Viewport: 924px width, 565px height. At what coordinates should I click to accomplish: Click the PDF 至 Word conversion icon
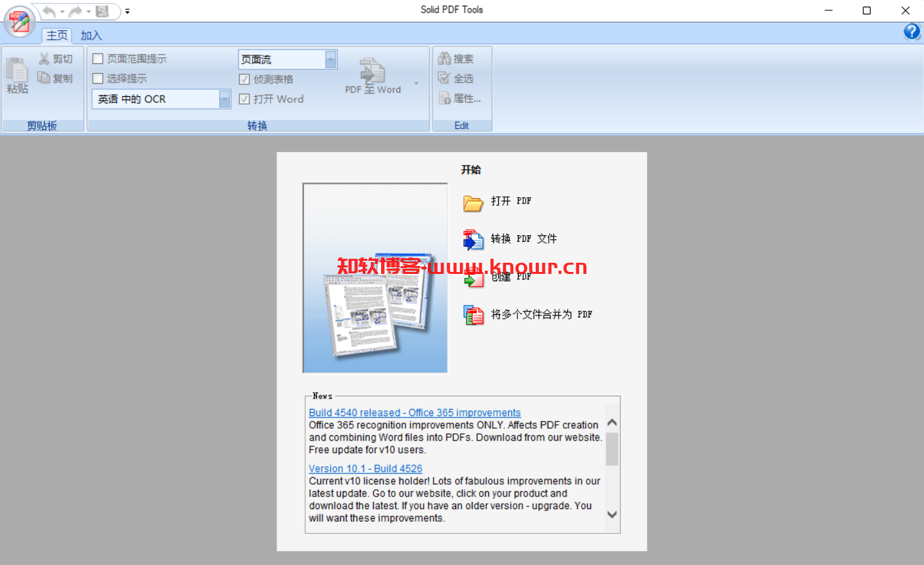[x=372, y=70]
